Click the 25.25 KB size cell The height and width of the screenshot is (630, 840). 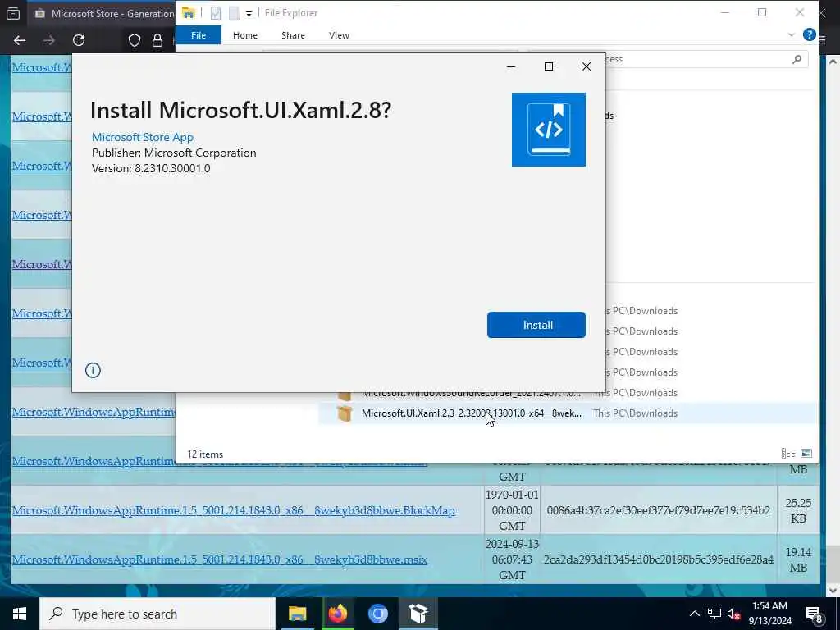(x=798, y=510)
